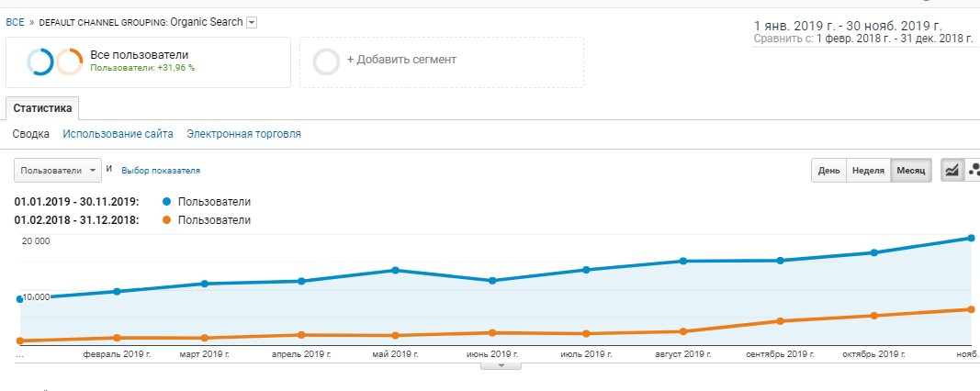
Task: Expand the chart handle arrow below the graph
Action: click(x=500, y=366)
